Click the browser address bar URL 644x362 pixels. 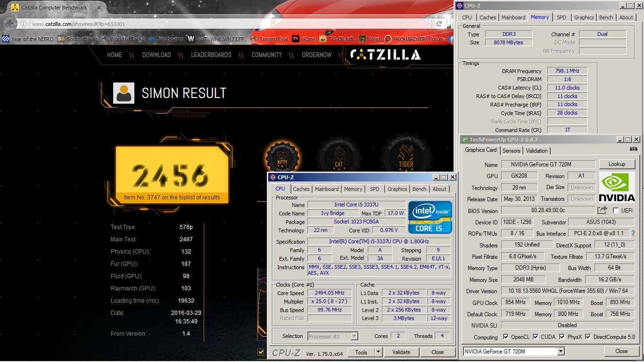[78, 24]
